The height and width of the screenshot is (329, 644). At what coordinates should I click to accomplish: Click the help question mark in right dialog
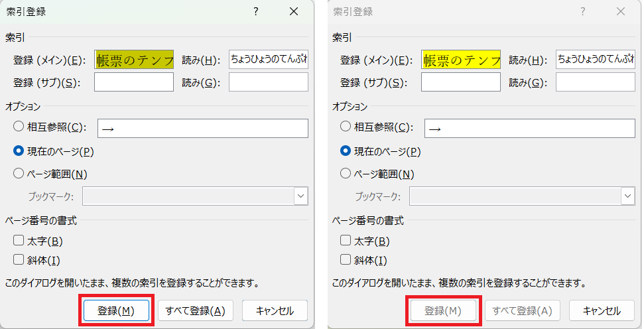click(583, 12)
